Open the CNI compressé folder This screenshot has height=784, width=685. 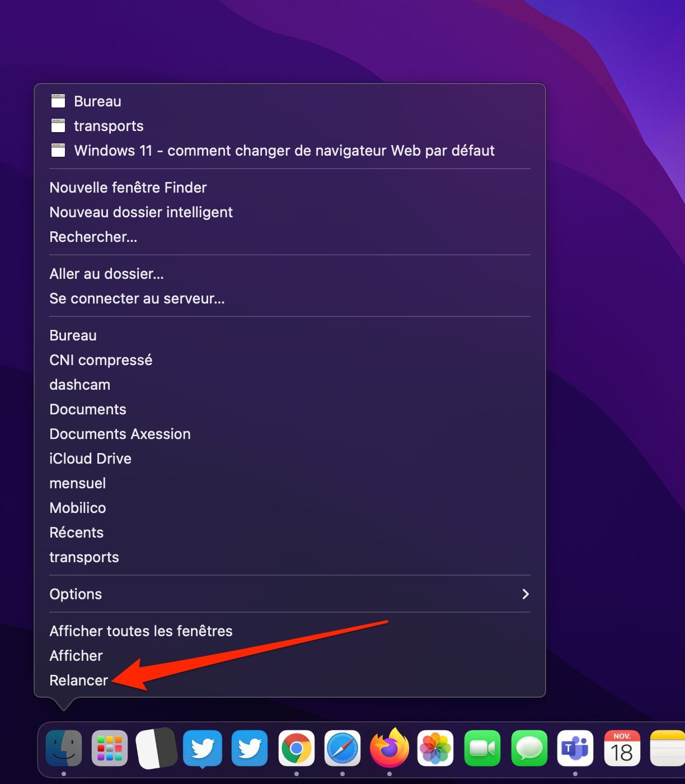click(290, 360)
